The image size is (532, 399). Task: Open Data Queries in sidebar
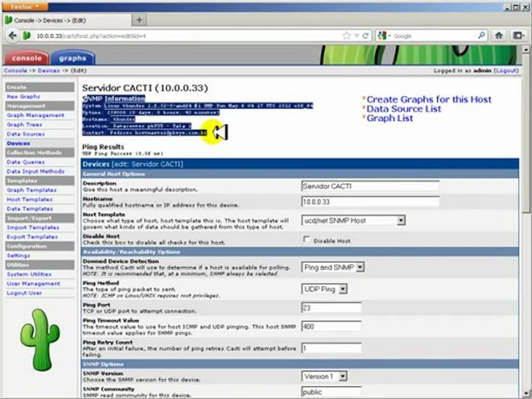pos(25,162)
